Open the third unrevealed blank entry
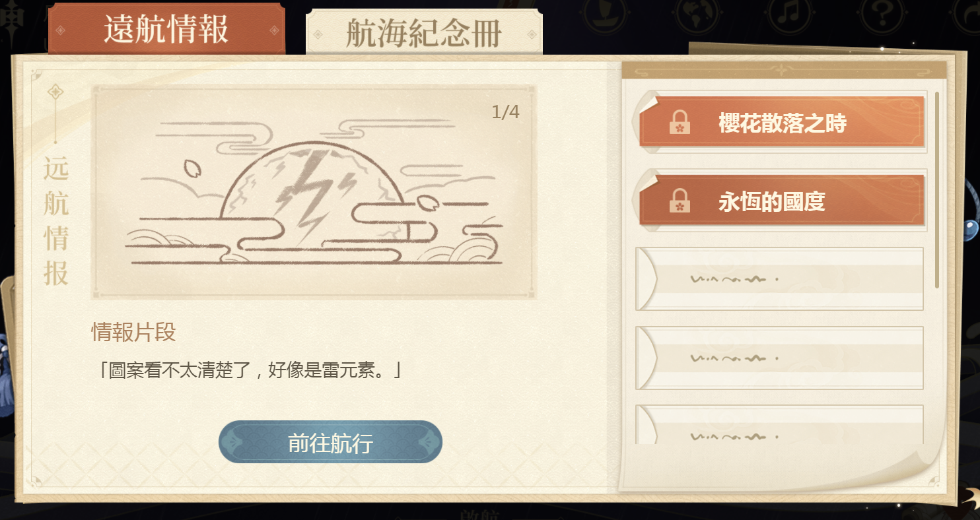The height and width of the screenshot is (520, 980). click(779, 424)
